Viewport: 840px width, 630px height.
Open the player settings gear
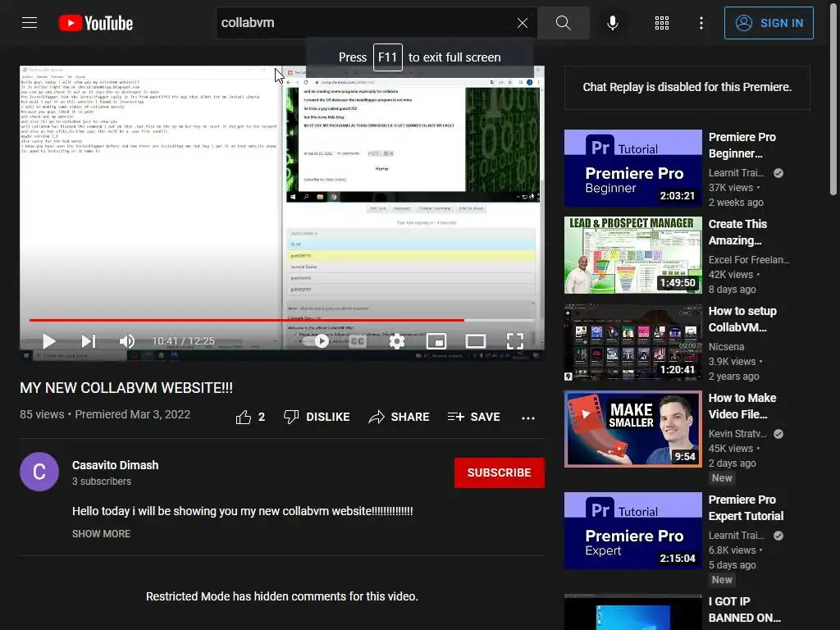[397, 341]
